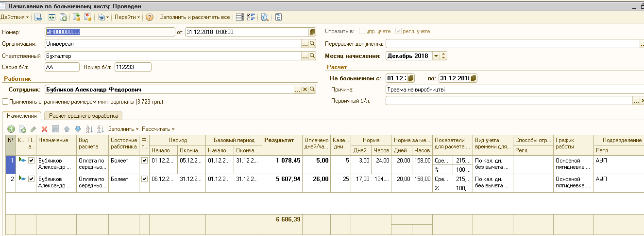
Task: Click the list settings icon after fill button
Action: click(x=239, y=17)
